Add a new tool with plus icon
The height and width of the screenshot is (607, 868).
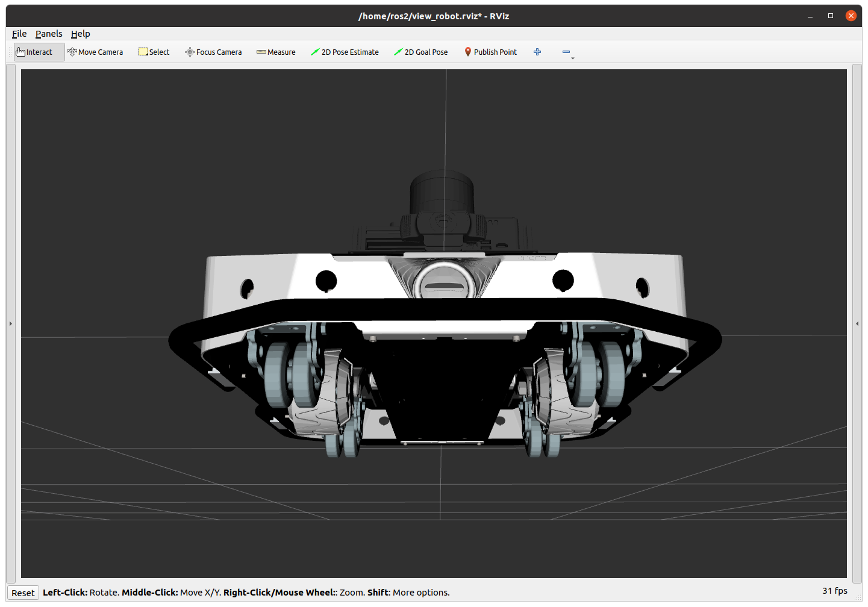tap(537, 52)
